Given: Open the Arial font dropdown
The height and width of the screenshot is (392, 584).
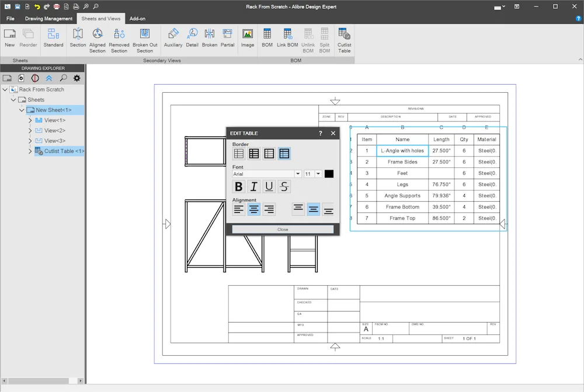Looking at the screenshot, I should click(x=298, y=174).
